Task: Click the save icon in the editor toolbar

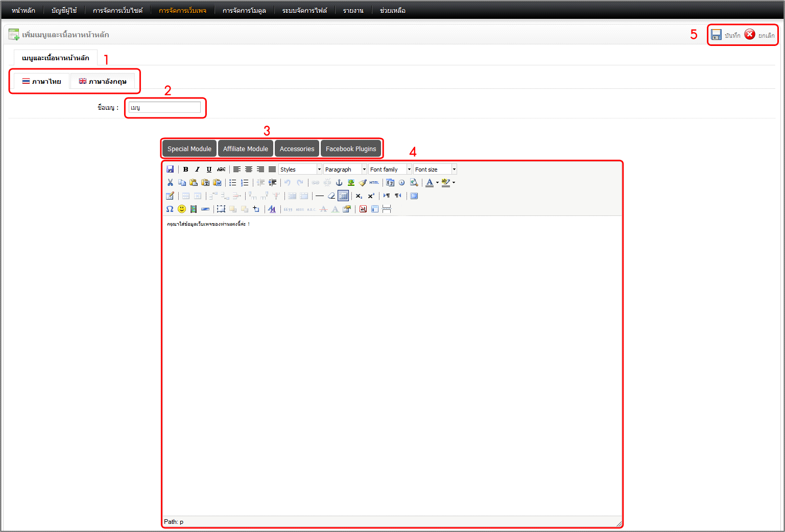Action: pyautogui.click(x=170, y=169)
